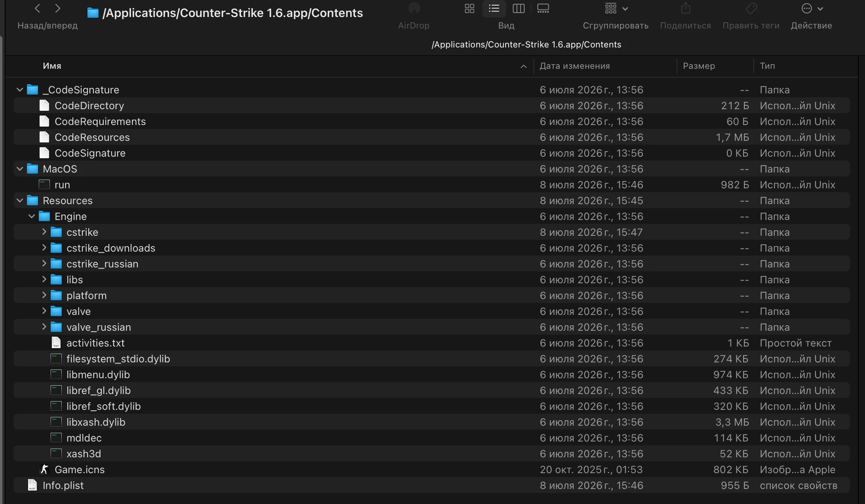This screenshot has height=504, width=865.
Task: Select the filesystem_stdio.dylib icon
Action: (56, 358)
